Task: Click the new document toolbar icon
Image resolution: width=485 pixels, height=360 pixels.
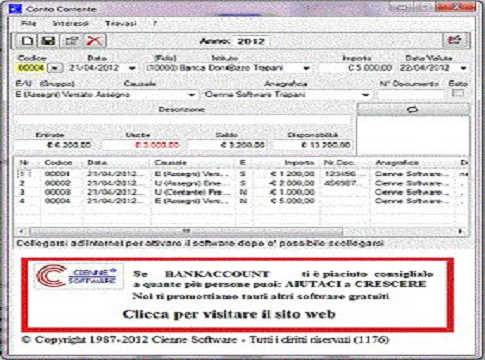Action: [27, 41]
